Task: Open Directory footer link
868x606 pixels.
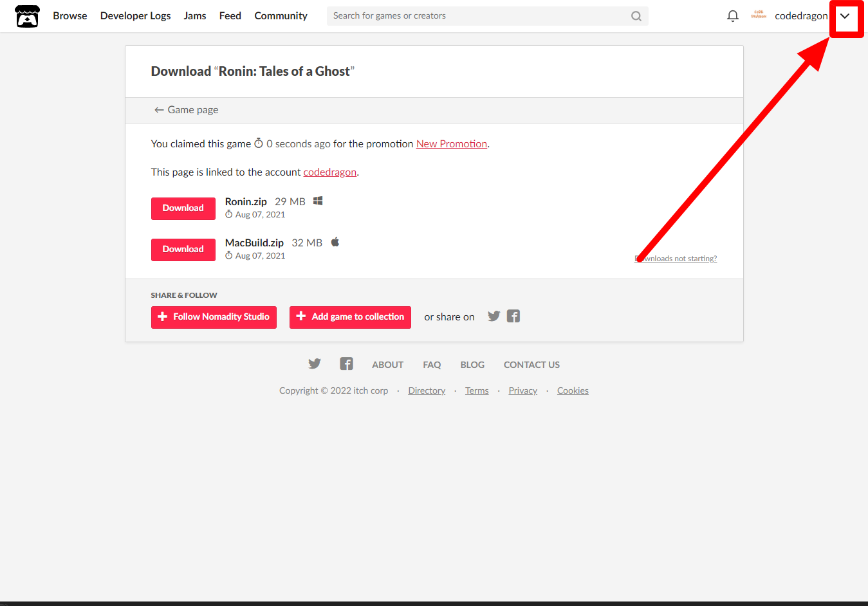Action: (x=427, y=390)
